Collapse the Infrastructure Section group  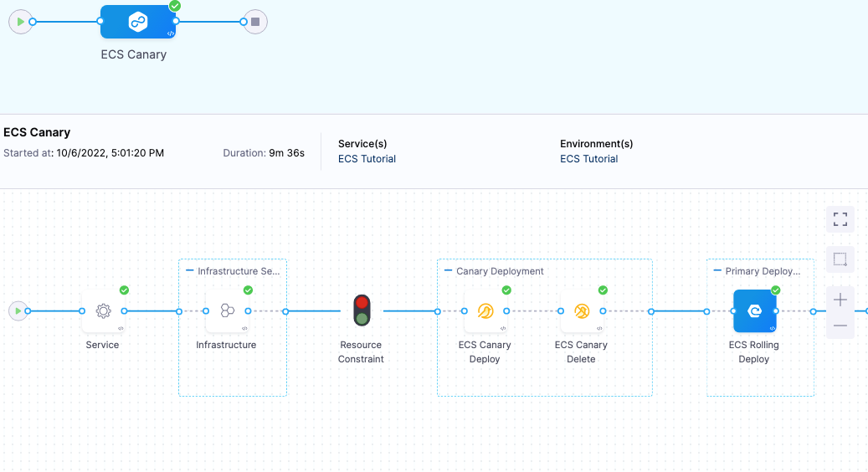[x=190, y=271]
